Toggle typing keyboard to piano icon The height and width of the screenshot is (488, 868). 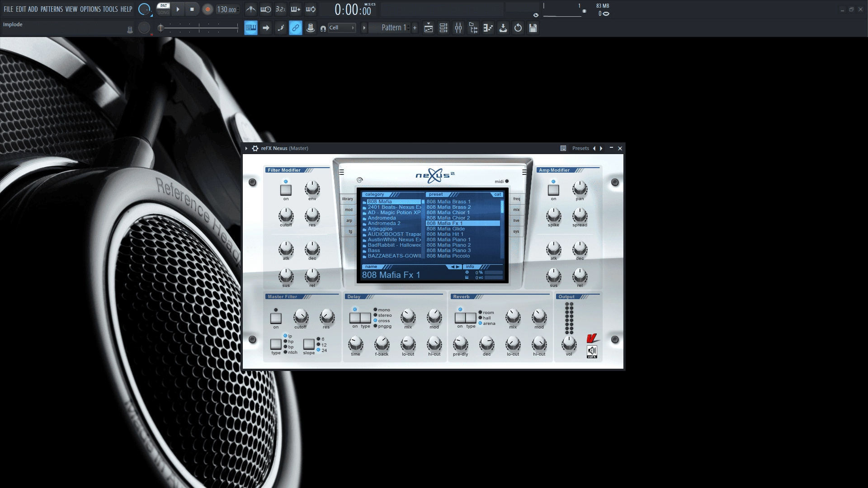[x=251, y=28]
